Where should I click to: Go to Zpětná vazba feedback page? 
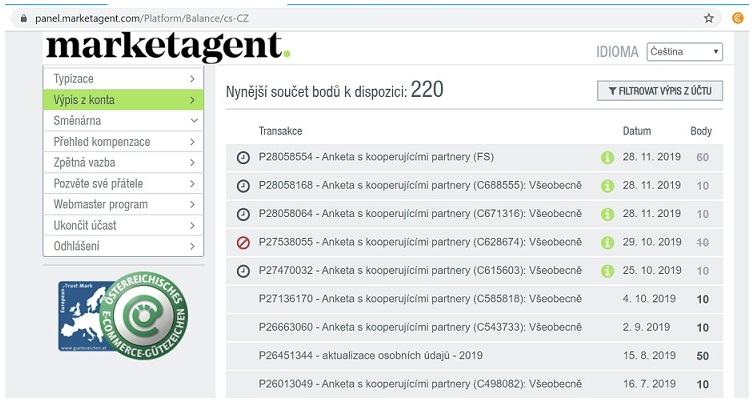(123, 162)
